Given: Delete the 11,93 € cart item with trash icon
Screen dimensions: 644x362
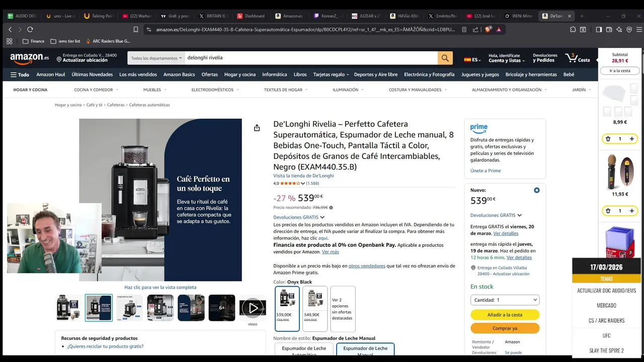Looking at the screenshot, I should tap(608, 211).
